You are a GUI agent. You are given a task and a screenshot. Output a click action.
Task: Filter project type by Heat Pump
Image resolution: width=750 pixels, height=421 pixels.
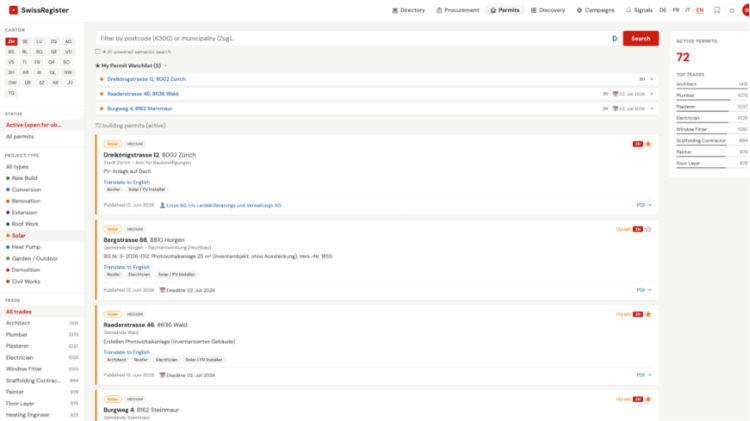(42, 247)
